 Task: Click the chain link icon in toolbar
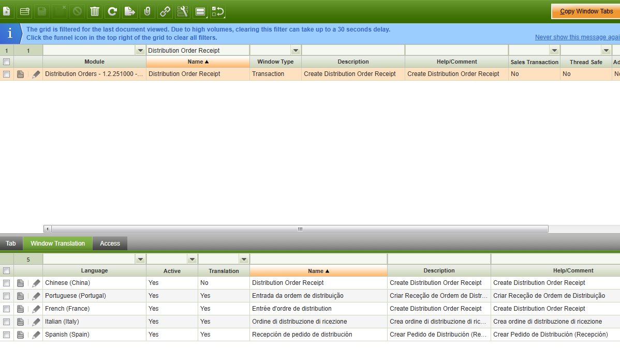pyautogui.click(x=165, y=11)
